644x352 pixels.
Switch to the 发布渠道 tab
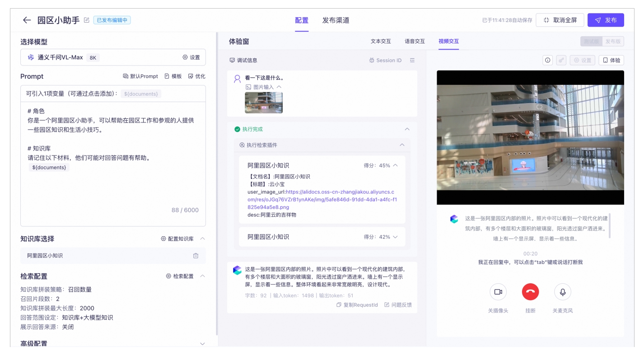pyautogui.click(x=336, y=20)
